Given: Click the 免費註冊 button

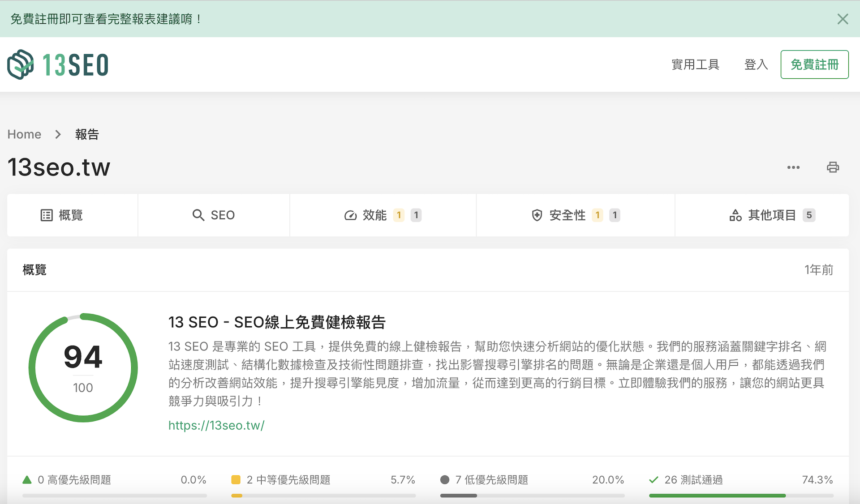Looking at the screenshot, I should tap(814, 64).
